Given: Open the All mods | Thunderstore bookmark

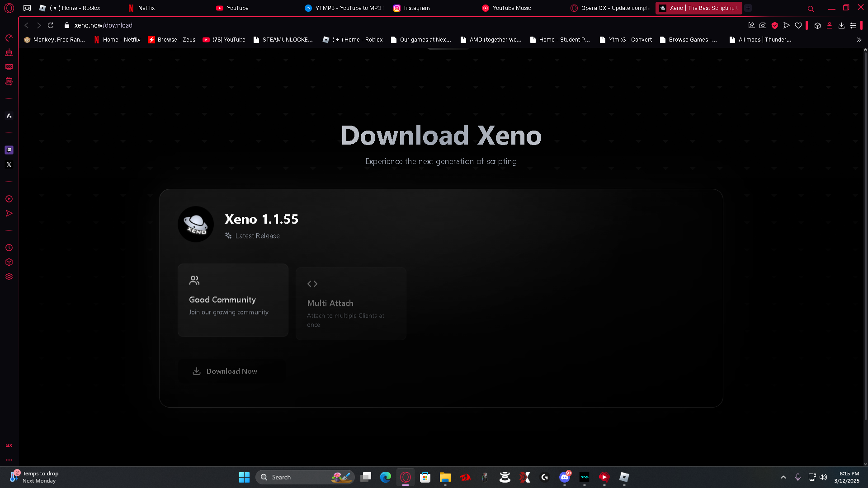Looking at the screenshot, I should (x=760, y=40).
